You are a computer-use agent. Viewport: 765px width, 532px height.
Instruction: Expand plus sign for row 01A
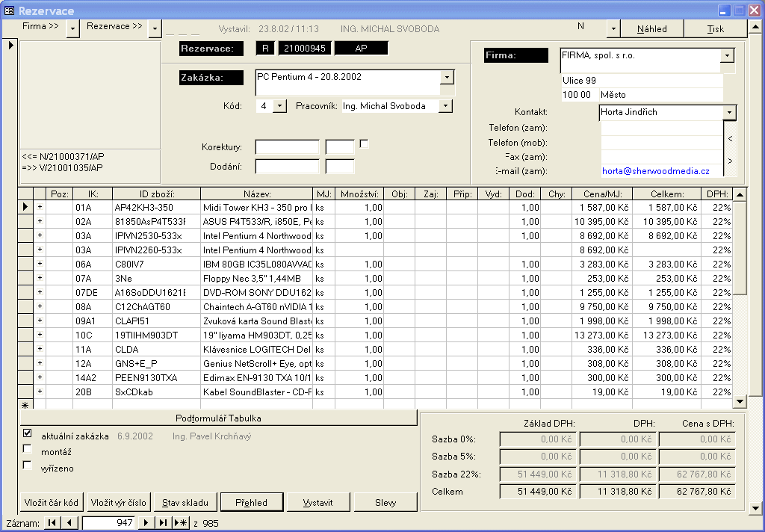tap(40, 207)
